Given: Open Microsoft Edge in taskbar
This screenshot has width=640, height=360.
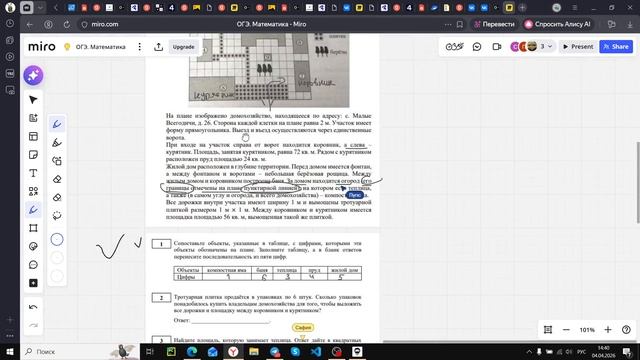Looking at the screenshot, I should (x=192, y=351).
